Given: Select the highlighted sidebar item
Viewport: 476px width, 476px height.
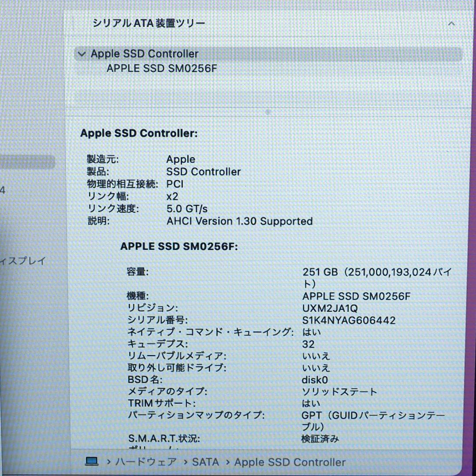Looking at the screenshot, I should click(x=27, y=162).
